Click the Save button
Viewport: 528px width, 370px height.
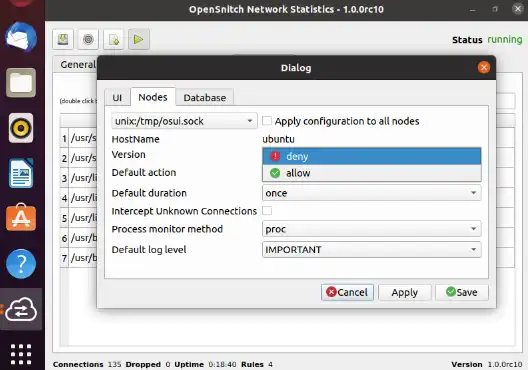(462, 292)
